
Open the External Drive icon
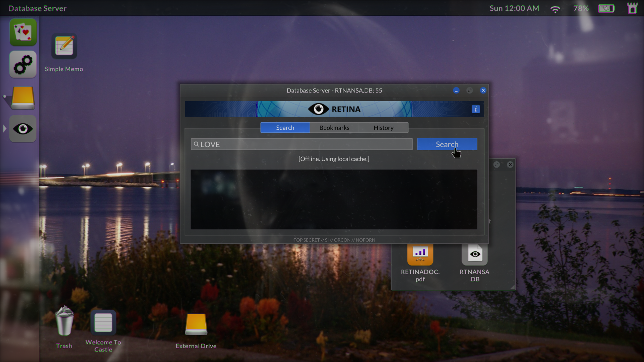(196, 324)
